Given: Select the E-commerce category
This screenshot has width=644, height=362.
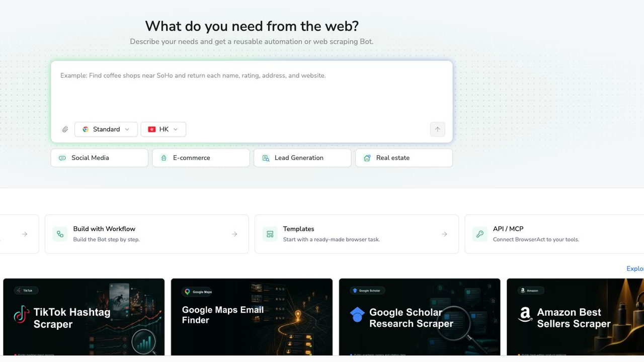Looking at the screenshot, I should tap(201, 158).
